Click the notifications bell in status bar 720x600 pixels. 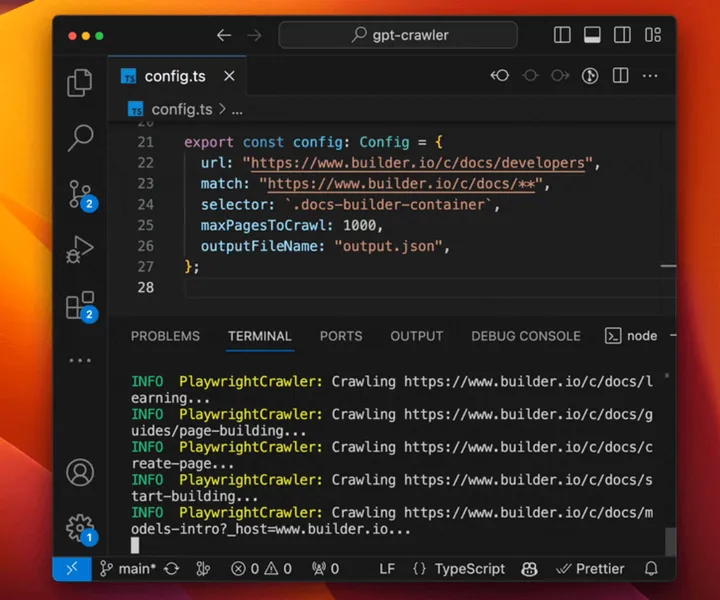point(651,569)
